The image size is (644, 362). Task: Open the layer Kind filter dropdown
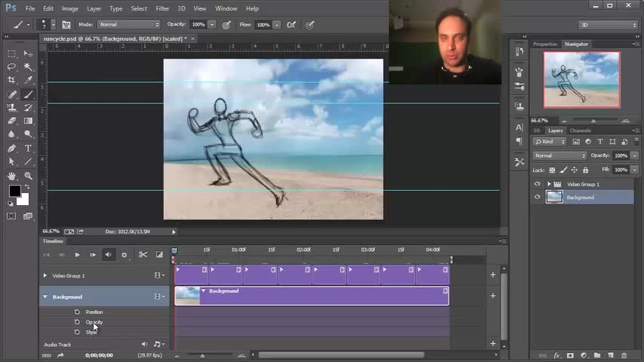coord(550,142)
